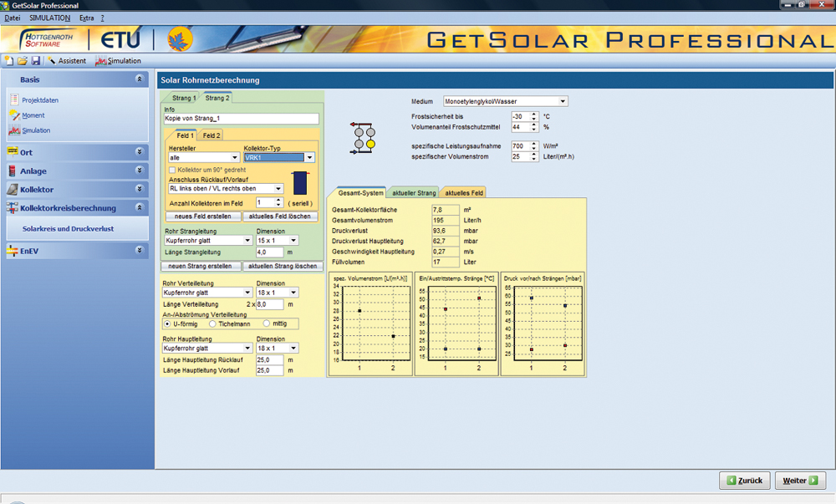Expand the EnEV sidebar section
836x504 pixels.
pyautogui.click(x=140, y=250)
